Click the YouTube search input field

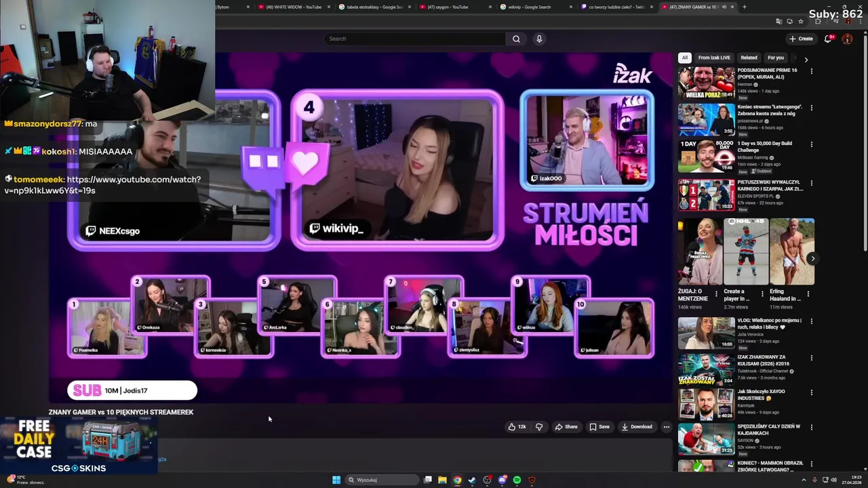[x=415, y=39]
